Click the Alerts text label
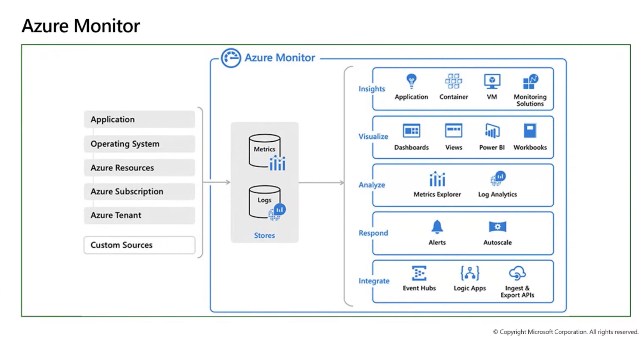The image size is (644, 344). [x=437, y=243]
